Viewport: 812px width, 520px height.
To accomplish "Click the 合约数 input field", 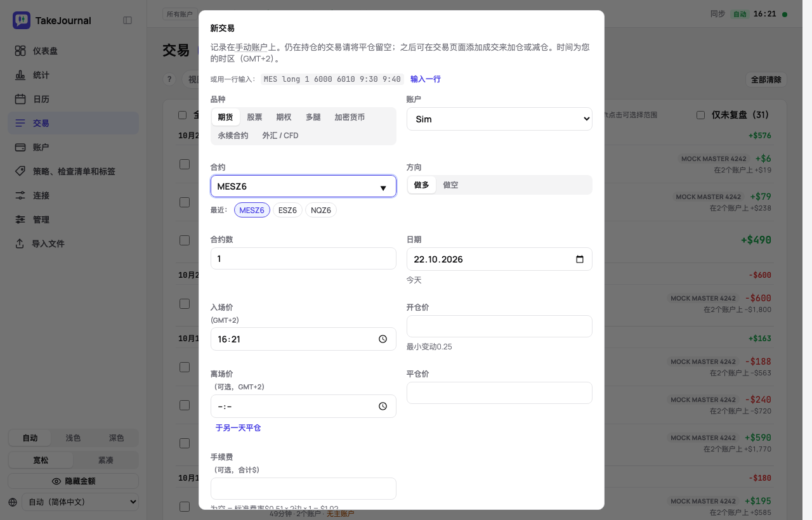I will (303, 259).
